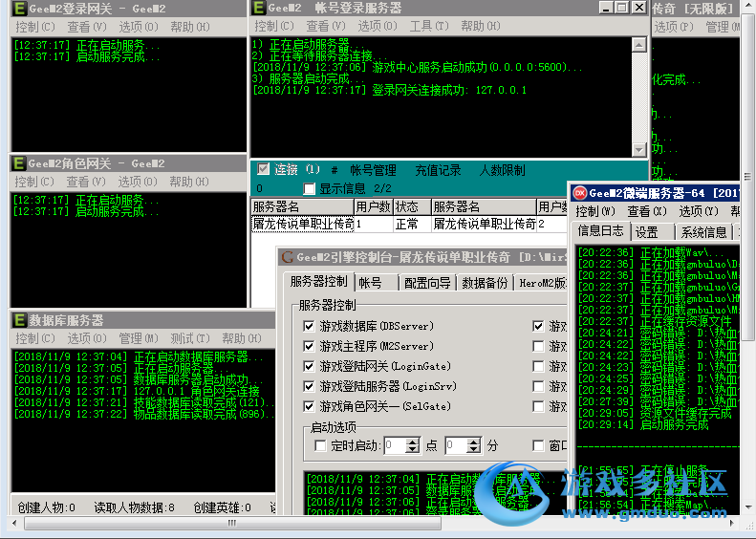Switch to 信息日志 tab in 微端服务器
Viewport: 756px width, 539px height.
(601, 231)
